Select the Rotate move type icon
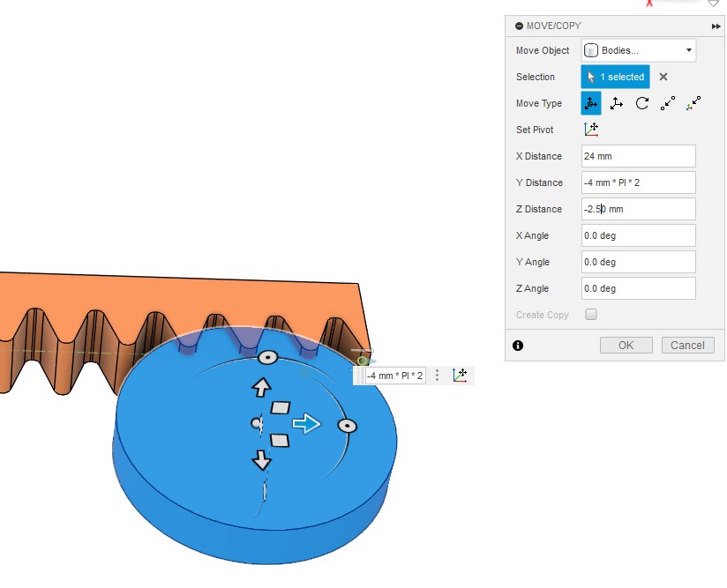Image resolution: width=727 pixels, height=588 pixels. click(x=642, y=103)
